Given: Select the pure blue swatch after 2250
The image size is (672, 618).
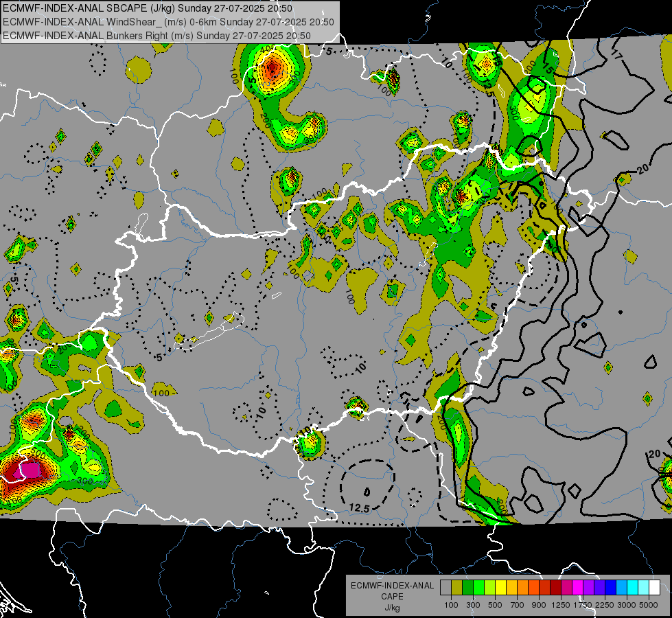Looking at the screenshot, I should click(x=611, y=588).
